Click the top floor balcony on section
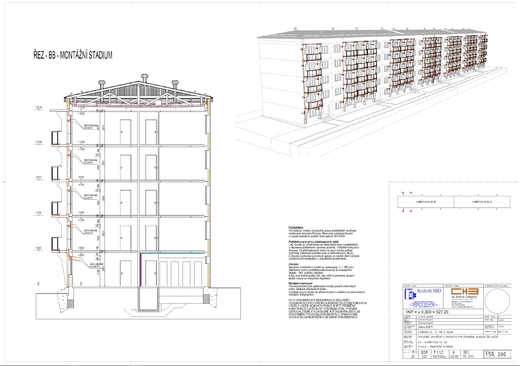The image size is (520, 366). (x=55, y=138)
